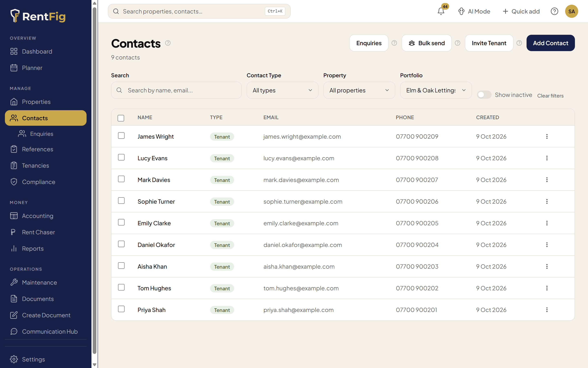This screenshot has height=368, width=588.
Task: Open the All properties dropdown
Action: tap(359, 90)
